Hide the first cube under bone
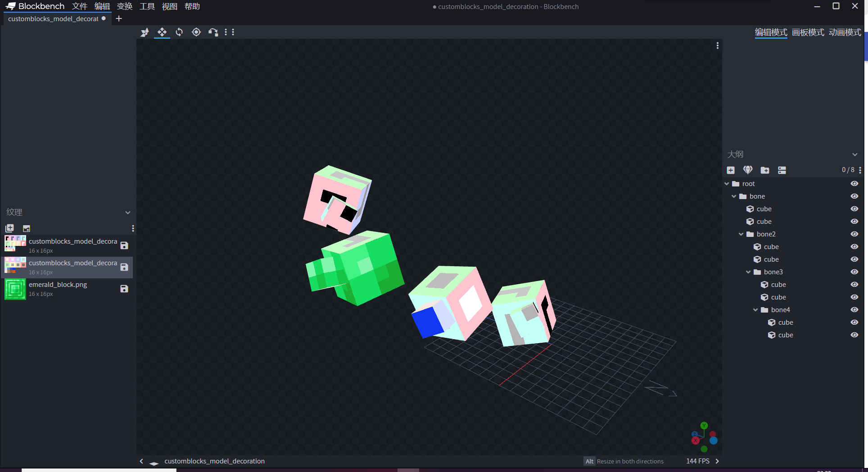The image size is (868, 472). click(x=854, y=209)
